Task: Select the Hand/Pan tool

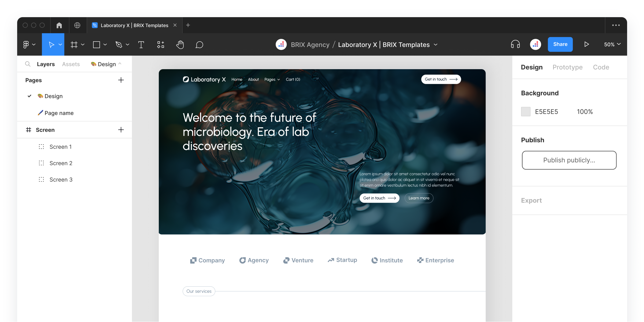Action: click(x=179, y=44)
